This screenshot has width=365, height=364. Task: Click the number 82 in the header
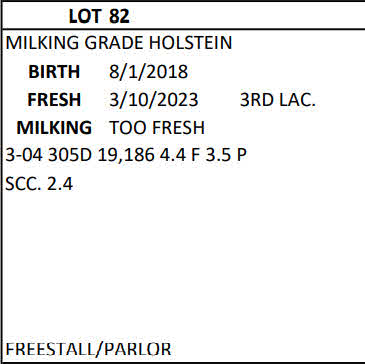click(119, 16)
